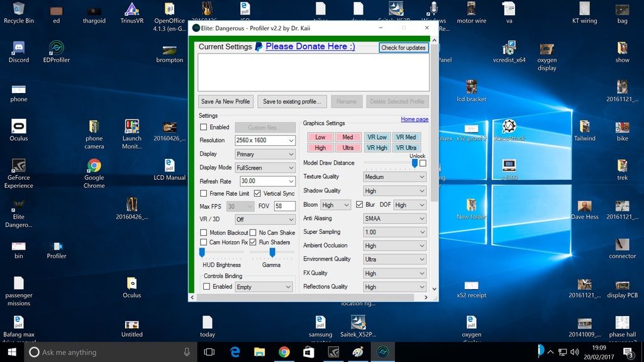The width and height of the screenshot is (644, 362).
Task: Tick the Unlock draw distance checkbox
Action: (423, 163)
